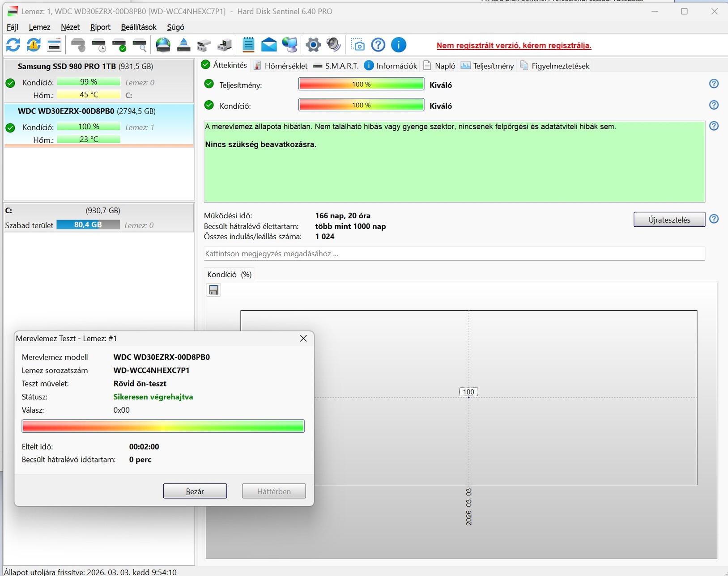
Task: Click the serial number WD-WCC4NHEXC7P1 in dialog
Action: click(x=152, y=370)
